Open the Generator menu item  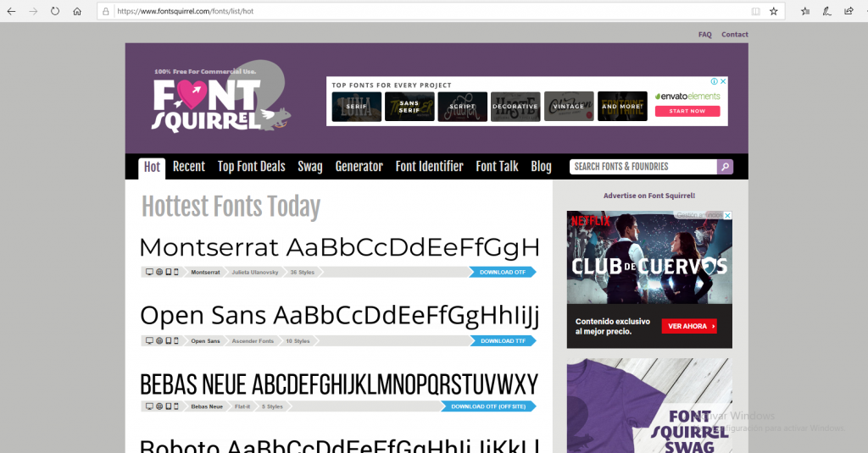tap(359, 167)
